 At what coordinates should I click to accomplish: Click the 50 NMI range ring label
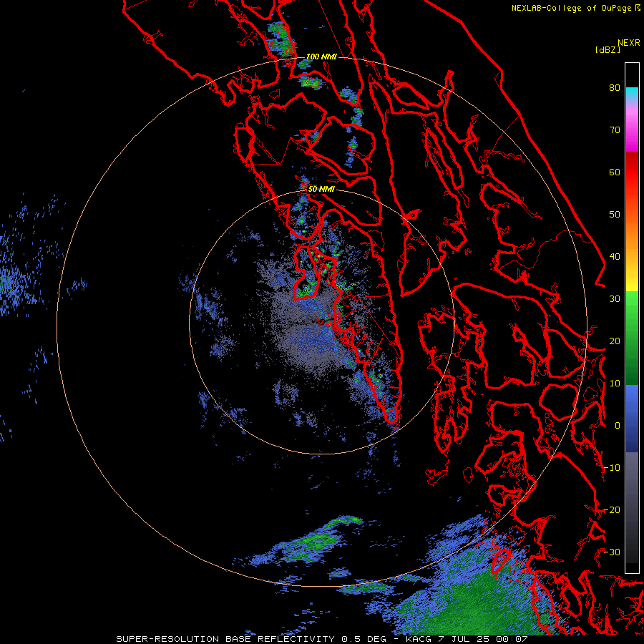pos(321,190)
